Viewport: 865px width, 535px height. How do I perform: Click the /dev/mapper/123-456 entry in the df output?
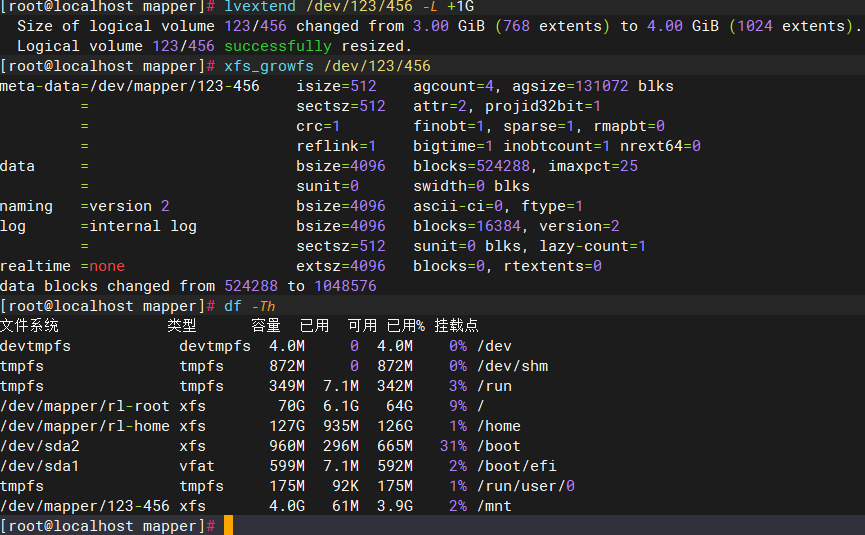(x=85, y=506)
